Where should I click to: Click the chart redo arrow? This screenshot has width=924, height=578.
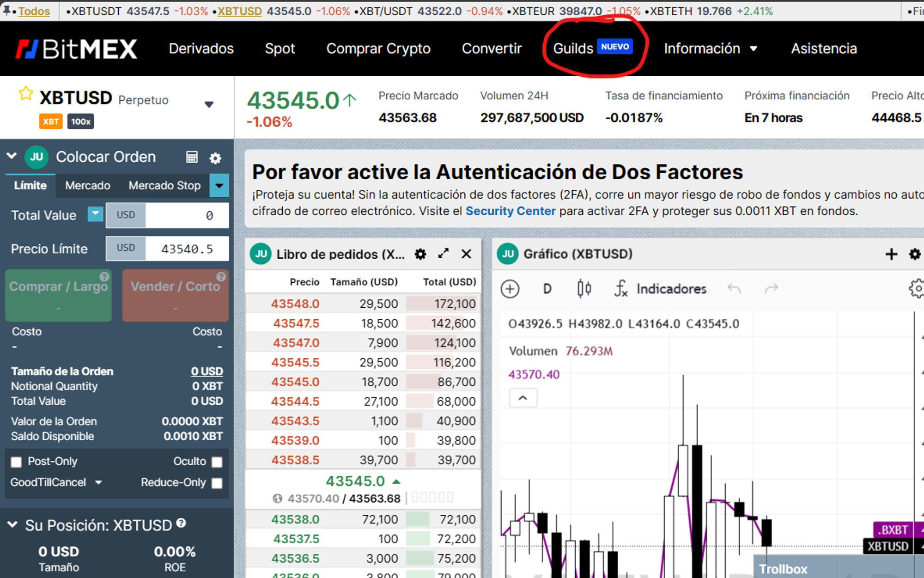tap(771, 289)
